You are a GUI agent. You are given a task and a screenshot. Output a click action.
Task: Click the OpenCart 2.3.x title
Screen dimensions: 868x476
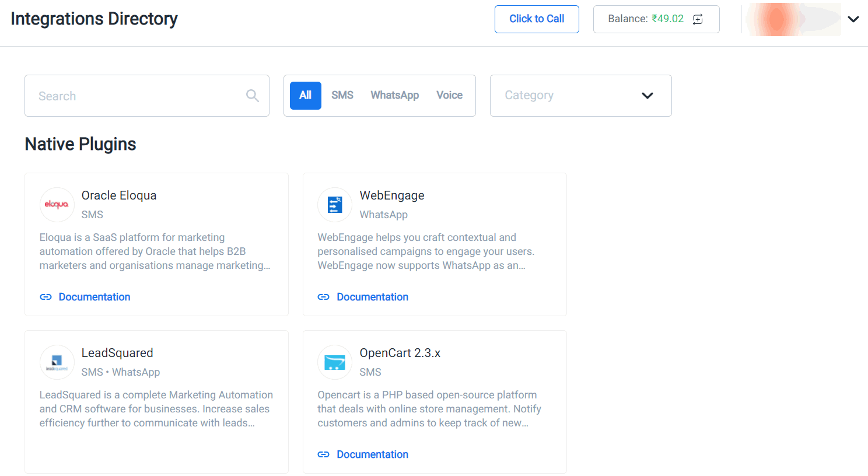tap(400, 353)
